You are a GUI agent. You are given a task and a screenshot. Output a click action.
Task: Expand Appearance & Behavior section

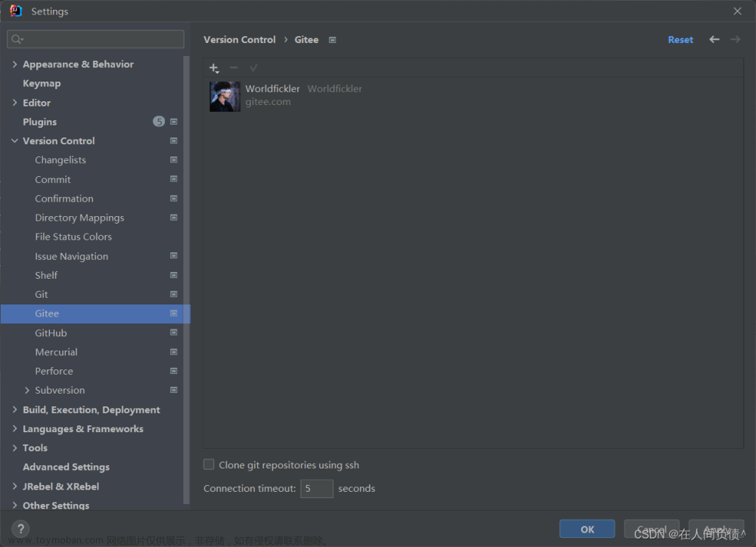(x=14, y=64)
